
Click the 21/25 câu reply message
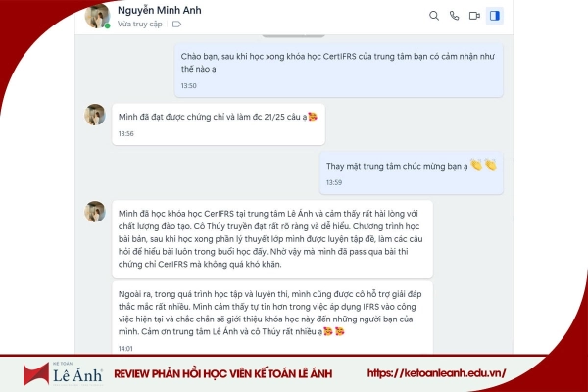pos(219,124)
